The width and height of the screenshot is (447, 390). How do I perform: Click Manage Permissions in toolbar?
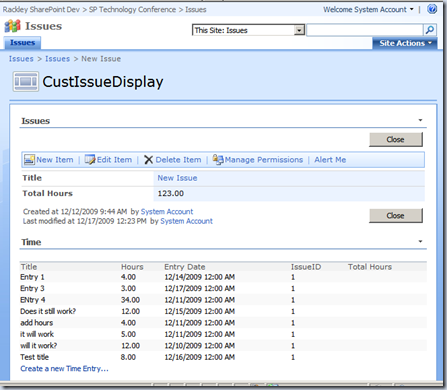click(x=264, y=160)
